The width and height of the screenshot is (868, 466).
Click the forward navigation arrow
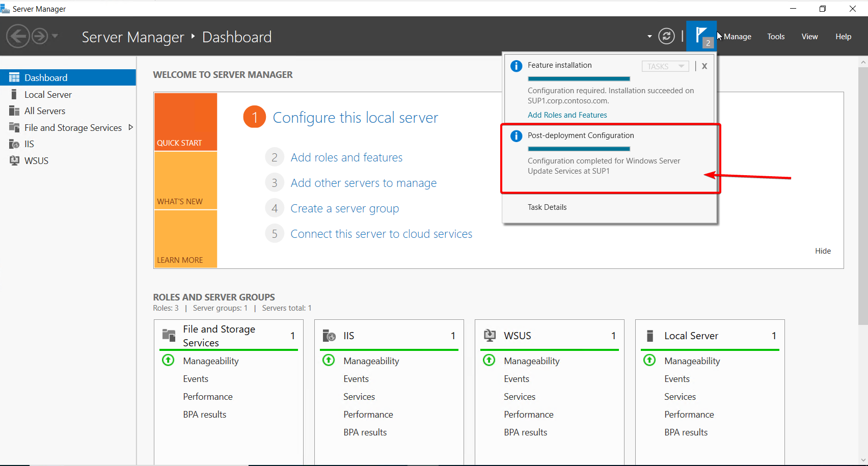[40, 36]
